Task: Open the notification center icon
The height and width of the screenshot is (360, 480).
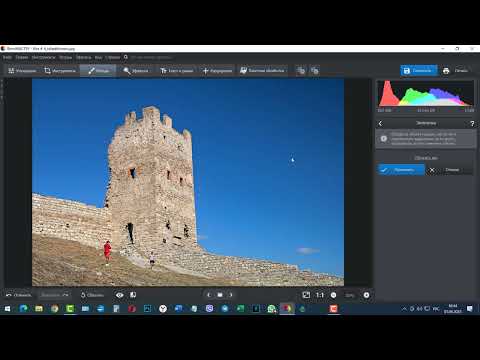Action: tap(470, 309)
